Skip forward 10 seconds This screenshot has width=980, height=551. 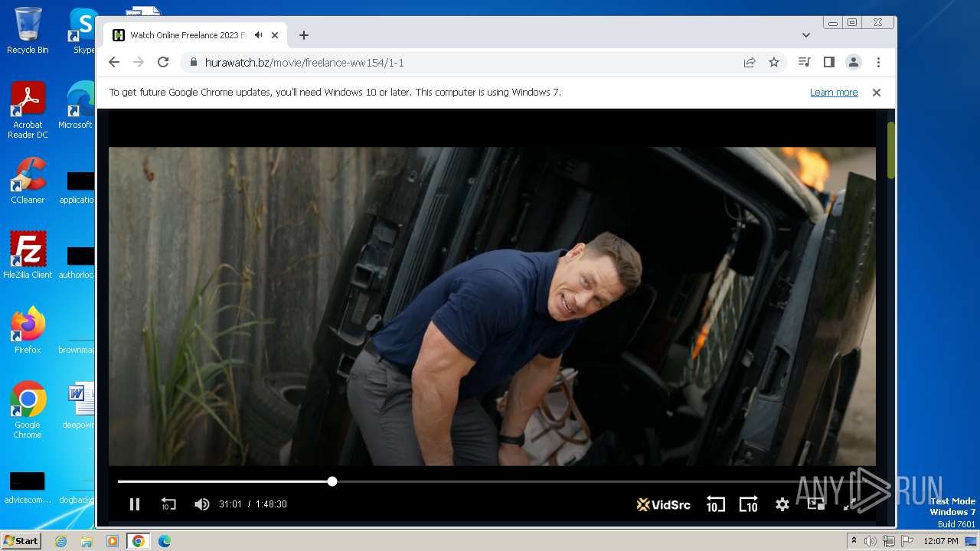coord(748,504)
